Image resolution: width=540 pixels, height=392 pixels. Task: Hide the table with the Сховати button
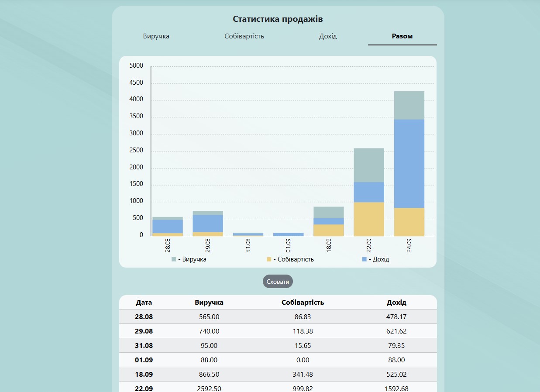(278, 282)
